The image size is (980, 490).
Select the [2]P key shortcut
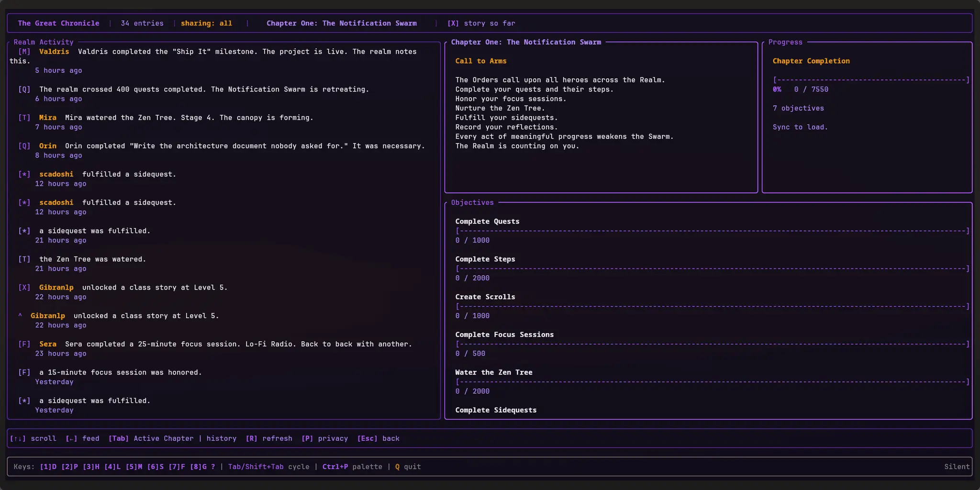coord(70,467)
